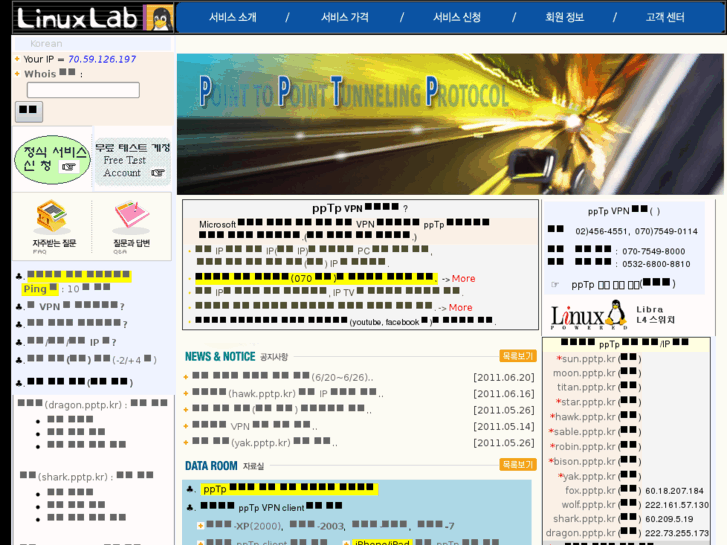This screenshot has height=545, width=727.
Task: Open the ppTp VPN client link
Action: point(271,507)
